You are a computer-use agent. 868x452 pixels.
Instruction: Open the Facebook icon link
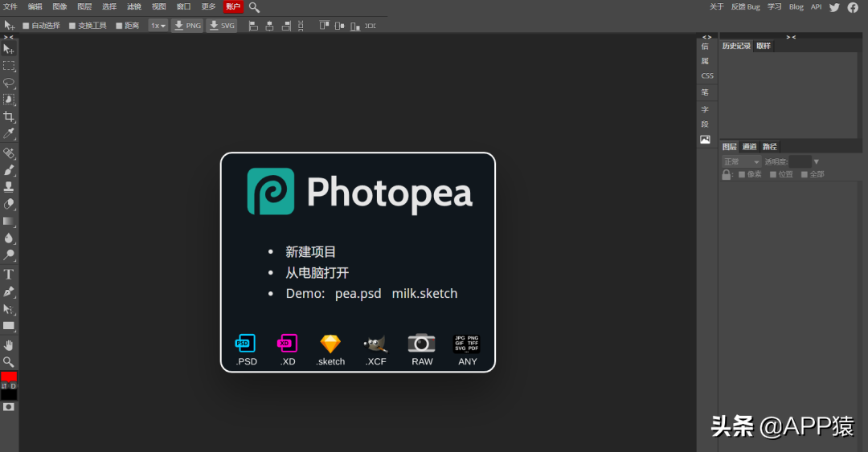[853, 7]
